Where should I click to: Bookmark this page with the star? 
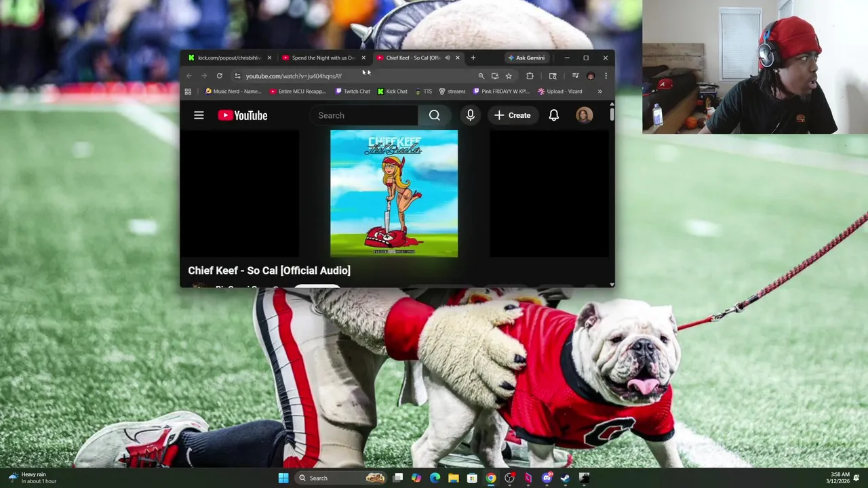click(x=508, y=76)
